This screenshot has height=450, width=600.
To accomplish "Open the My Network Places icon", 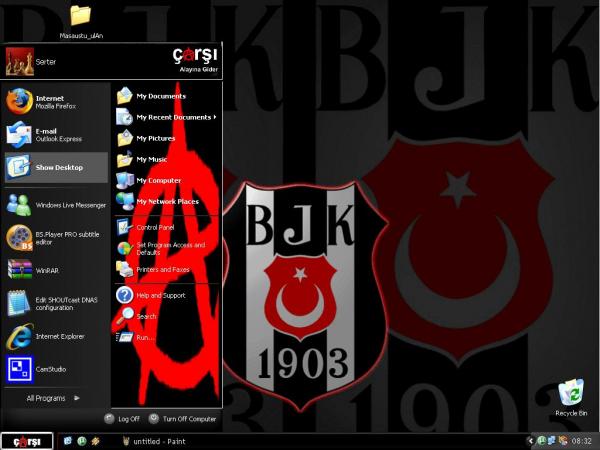I will tap(125, 201).
